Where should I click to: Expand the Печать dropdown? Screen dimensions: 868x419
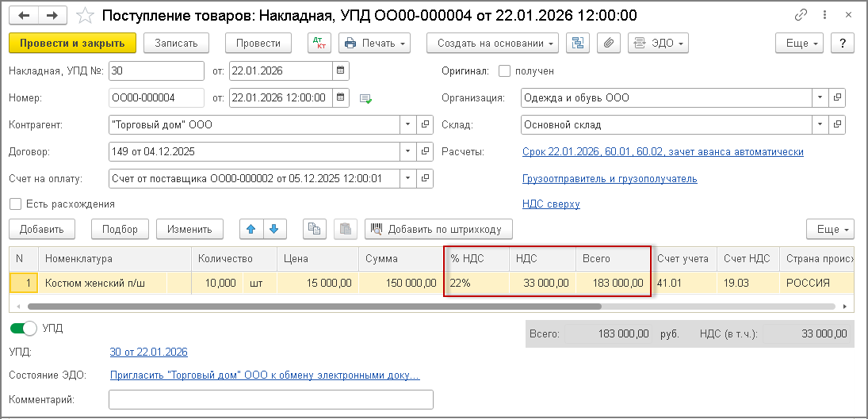coord(375,43)
